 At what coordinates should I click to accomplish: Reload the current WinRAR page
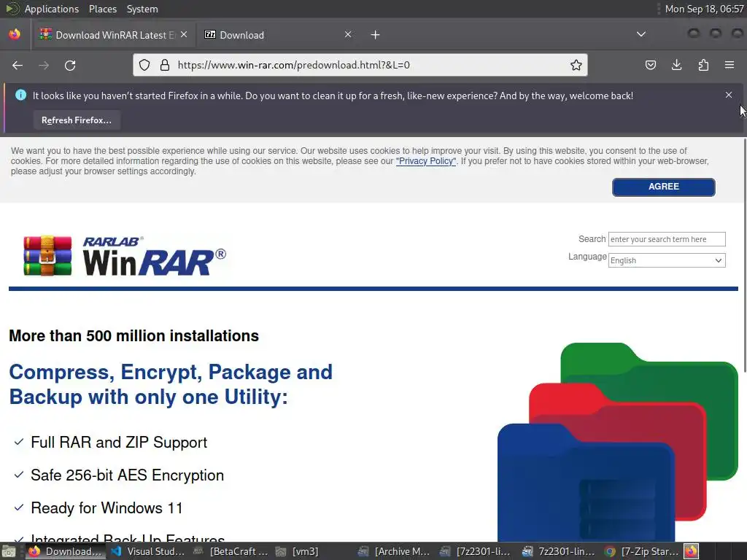(70, 65)
